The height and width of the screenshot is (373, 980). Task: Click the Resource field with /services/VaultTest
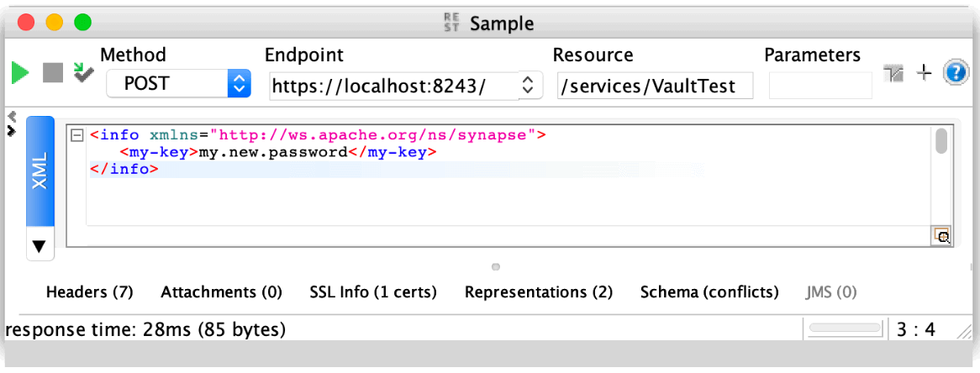pyautogui.click(x=655, y=86)
